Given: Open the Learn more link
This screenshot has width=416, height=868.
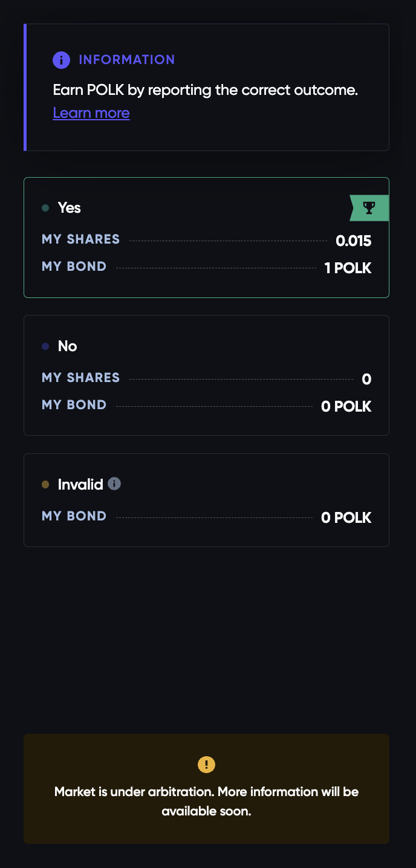Looking at the screenshot, I should (x=91, y=113).
